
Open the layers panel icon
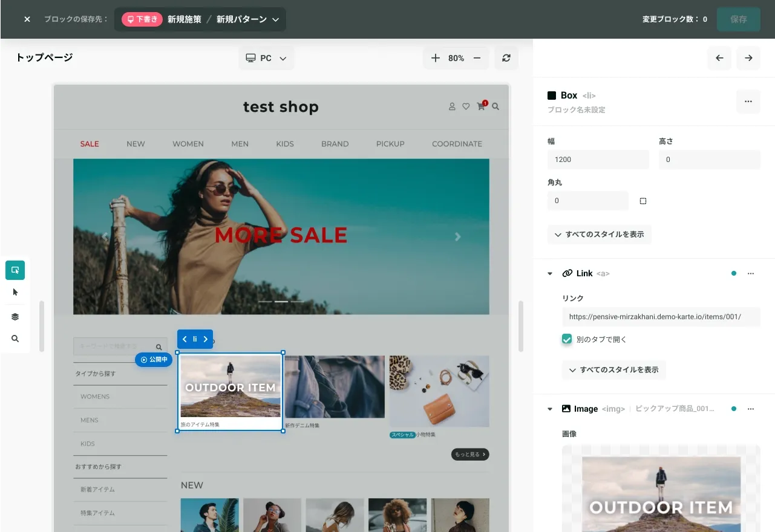coord(15,317)
